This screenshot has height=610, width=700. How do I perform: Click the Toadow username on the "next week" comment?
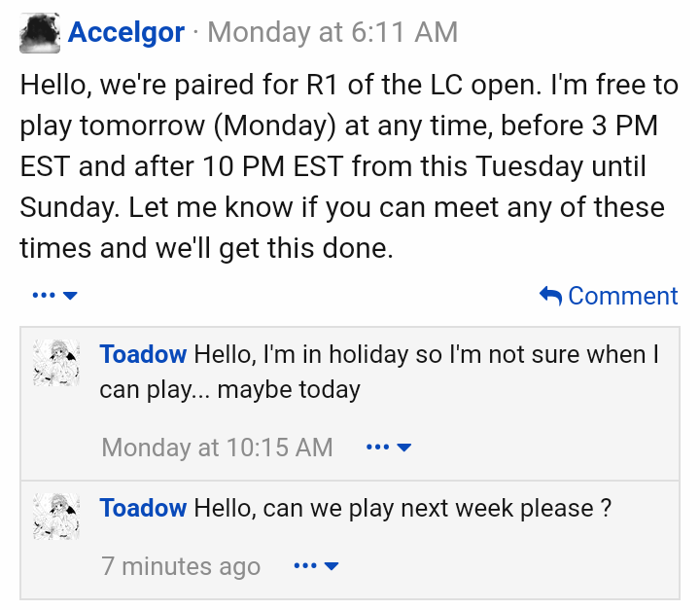coord(143,508)
